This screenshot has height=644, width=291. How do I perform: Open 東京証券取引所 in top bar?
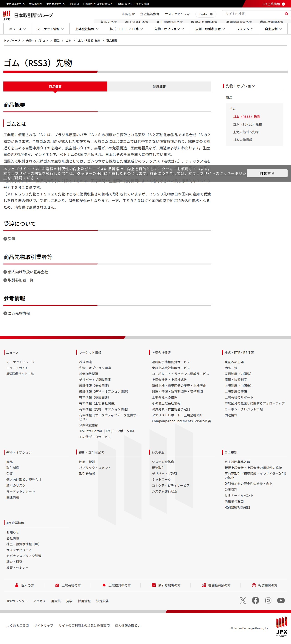click(x=15, y=4)
